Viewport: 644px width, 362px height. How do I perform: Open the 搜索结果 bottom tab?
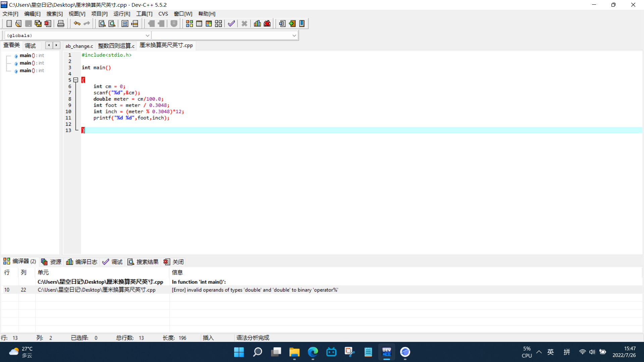pyautogui.click(x=143, y=262)
